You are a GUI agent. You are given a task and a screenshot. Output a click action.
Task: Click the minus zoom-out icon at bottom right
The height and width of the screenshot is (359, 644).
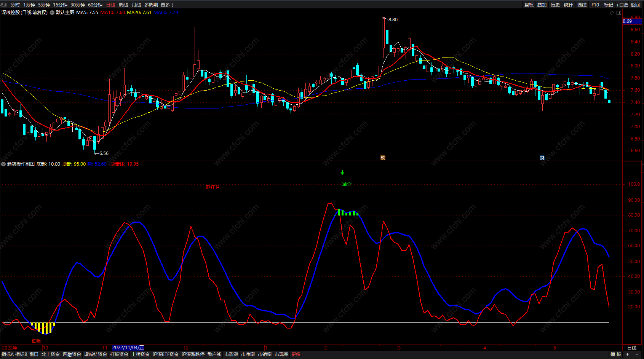637,354
